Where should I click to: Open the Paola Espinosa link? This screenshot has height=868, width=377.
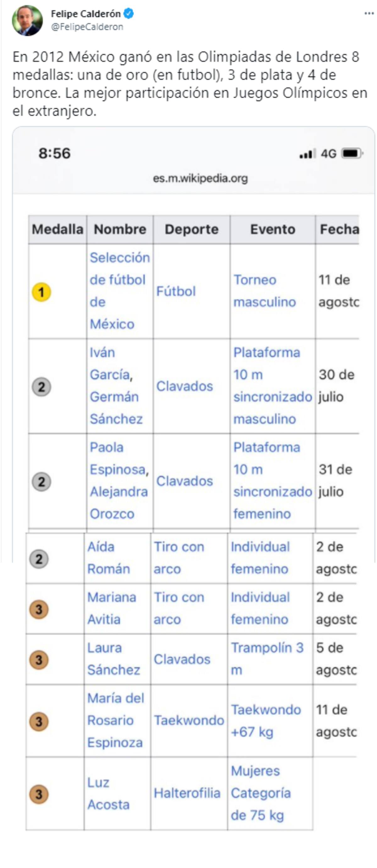point(119,458)
